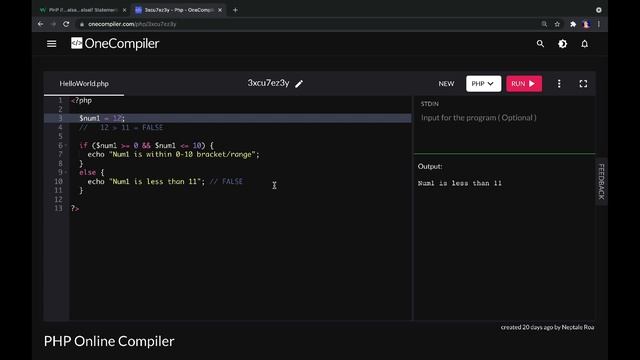Screen dimensions: 640x360
Task: Edit the code title with pencil icon
Action: pos(299,84)
